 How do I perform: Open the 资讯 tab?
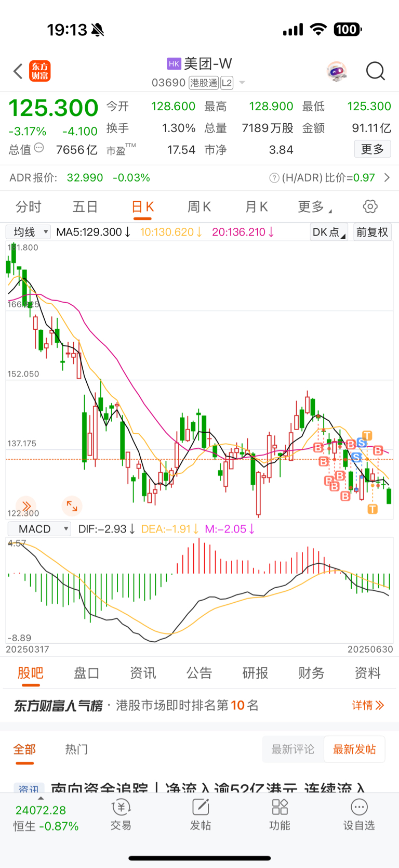(x=143, y=673)
